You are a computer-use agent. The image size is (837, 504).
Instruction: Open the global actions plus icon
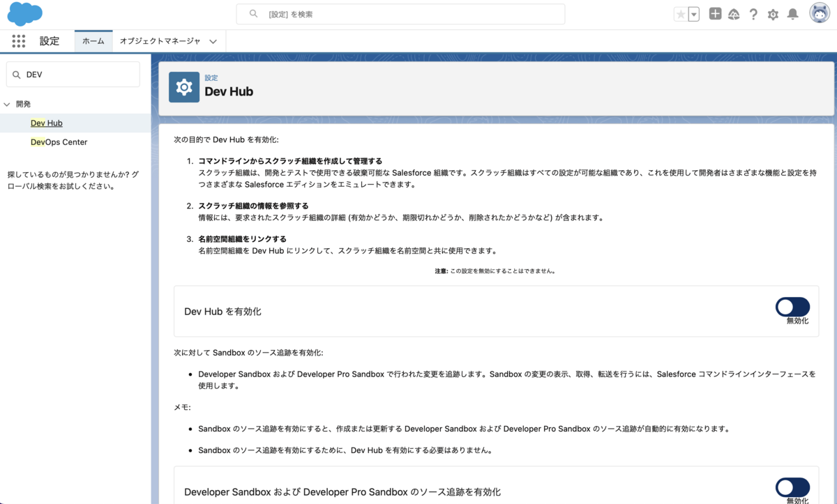pos(715,14)
